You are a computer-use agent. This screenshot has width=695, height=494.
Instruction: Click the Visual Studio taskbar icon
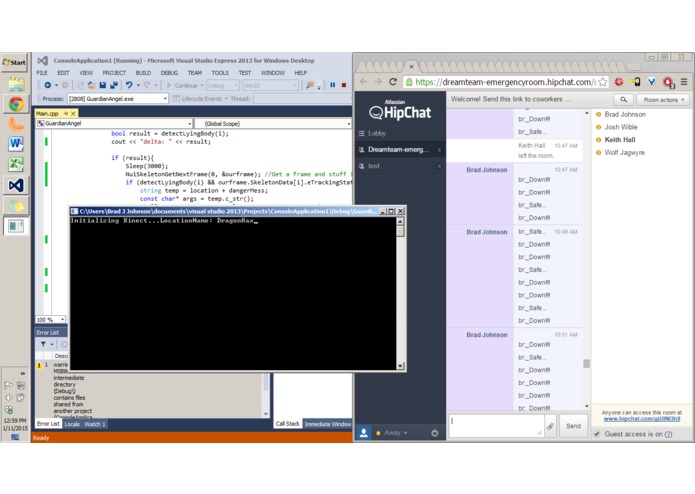(x=16, y=185)
